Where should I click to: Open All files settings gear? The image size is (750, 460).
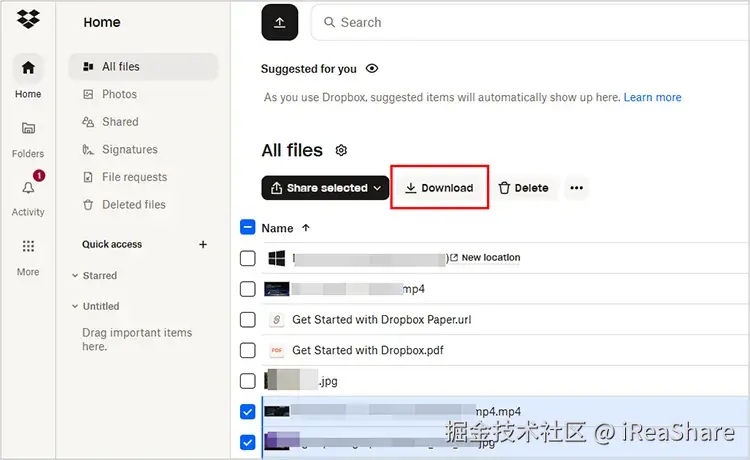point(341,150)
